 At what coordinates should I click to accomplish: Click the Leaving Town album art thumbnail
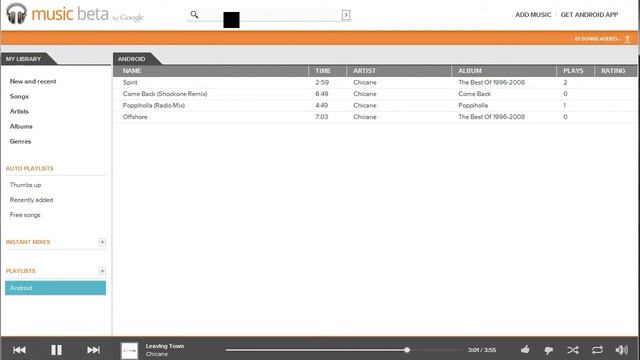click(x=129, y=350)
